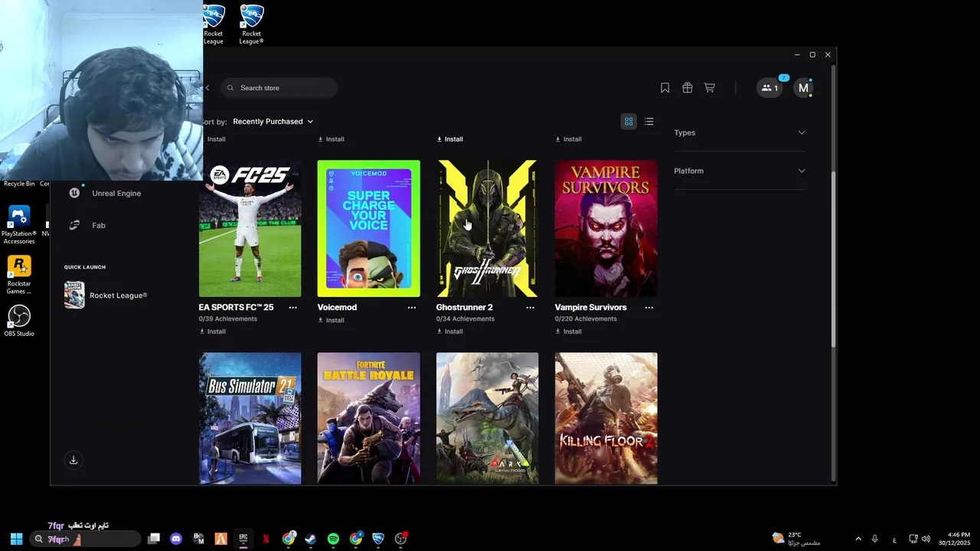Open OBS Studio taskbar icon

(400, 539)
